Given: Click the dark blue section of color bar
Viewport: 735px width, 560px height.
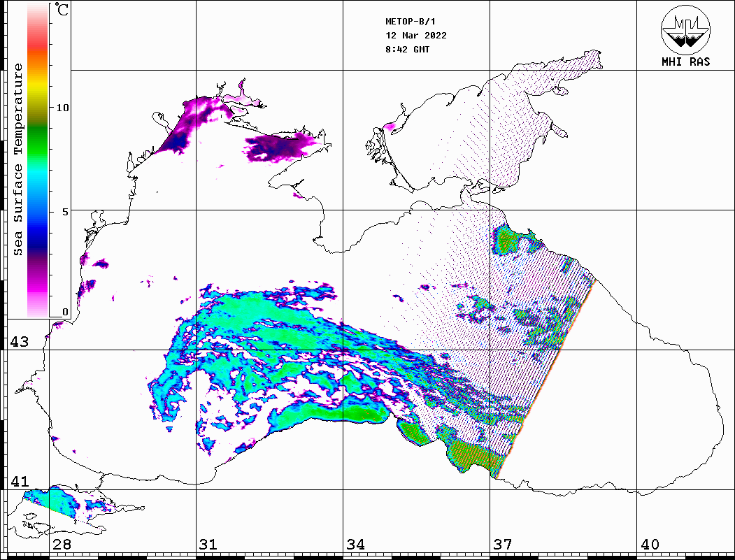Looking at the screenshot, I should pos(38,236).
